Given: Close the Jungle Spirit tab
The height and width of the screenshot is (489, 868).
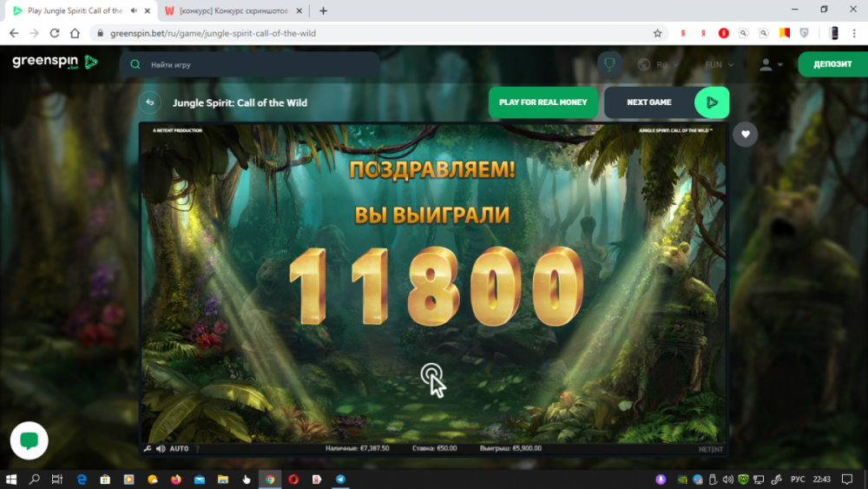Looking at the screenshot, I should [148, 10].
